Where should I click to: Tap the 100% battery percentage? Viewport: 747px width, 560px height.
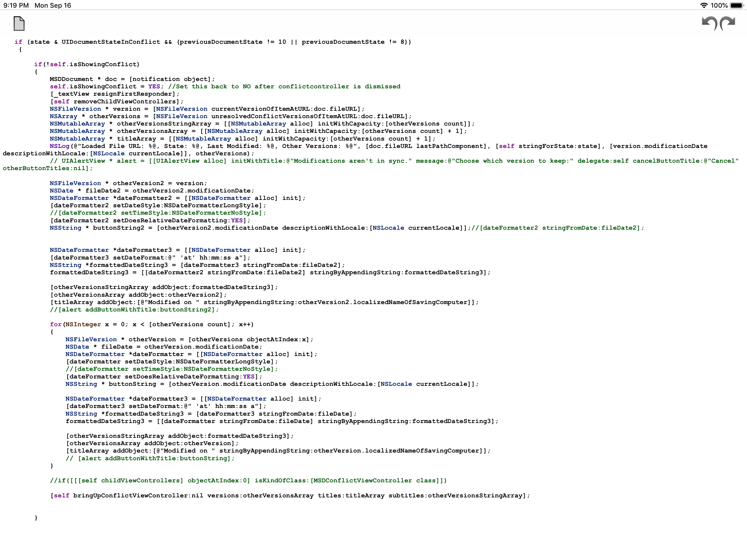(719, 5)
